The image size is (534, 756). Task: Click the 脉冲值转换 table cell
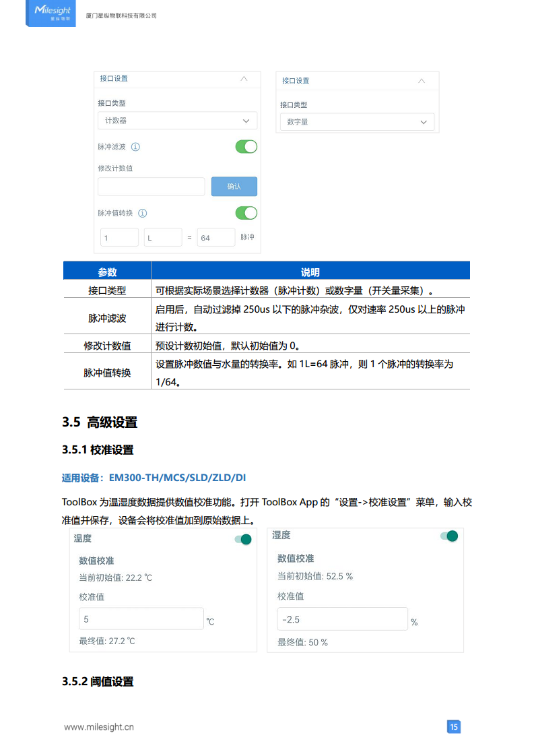point(107,372)
